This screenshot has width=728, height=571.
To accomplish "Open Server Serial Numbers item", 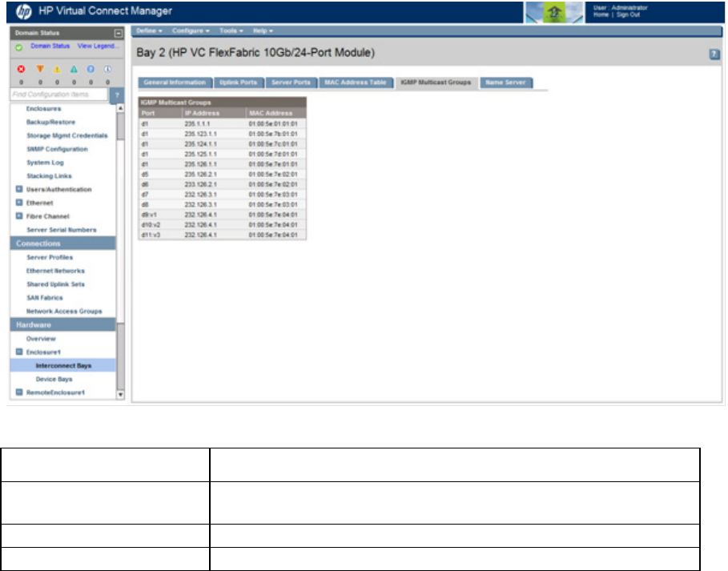I will 62,230.
